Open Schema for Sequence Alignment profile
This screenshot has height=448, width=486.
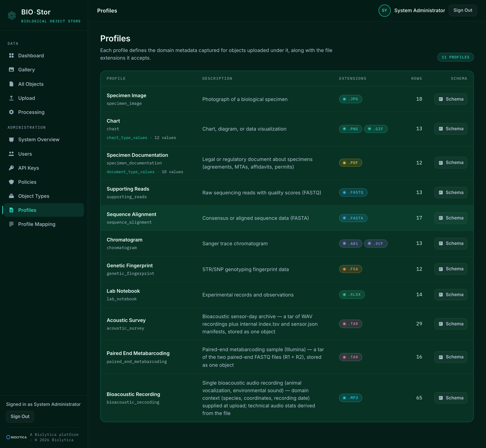451,218
